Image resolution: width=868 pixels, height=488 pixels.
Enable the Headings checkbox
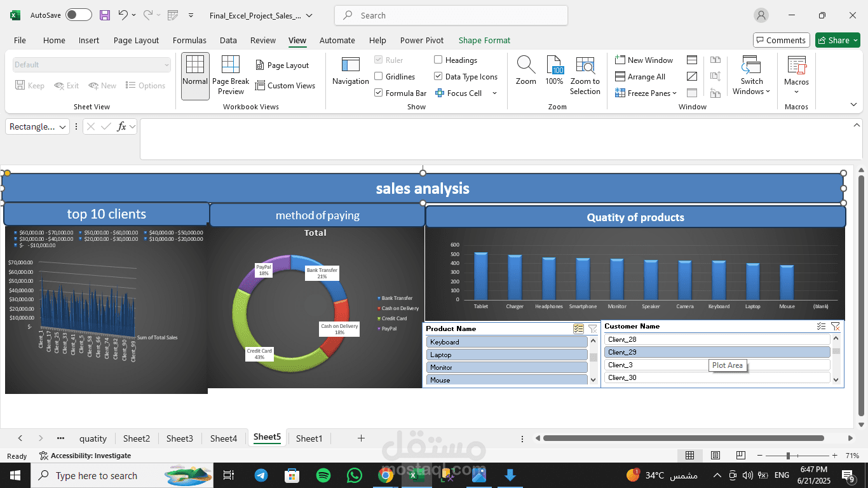pos(438,60)
